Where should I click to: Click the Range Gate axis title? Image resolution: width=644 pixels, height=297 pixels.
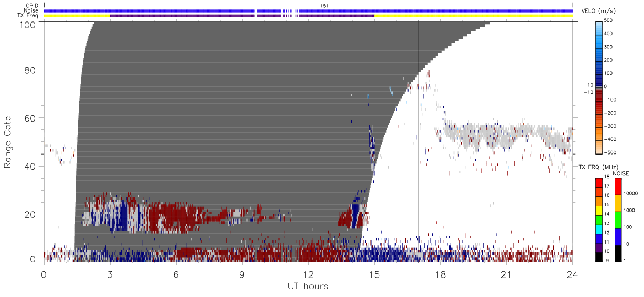[x=8, y=142]
